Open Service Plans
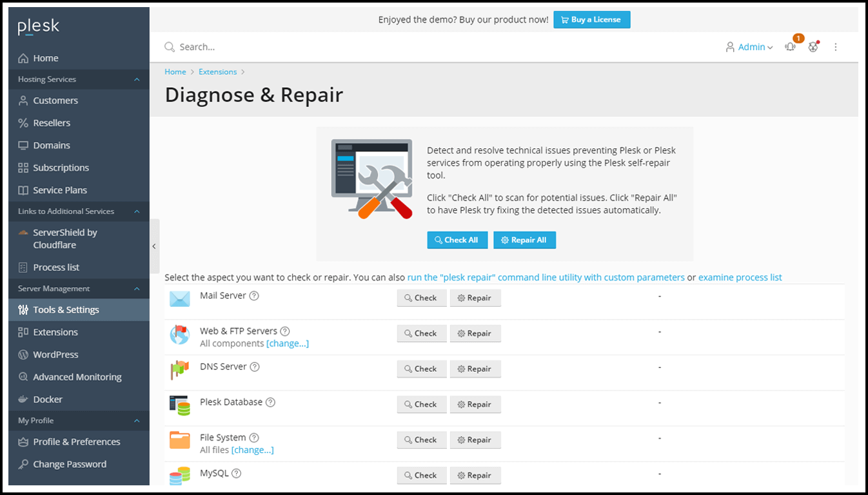868x495 pixels. click(79, 191)
